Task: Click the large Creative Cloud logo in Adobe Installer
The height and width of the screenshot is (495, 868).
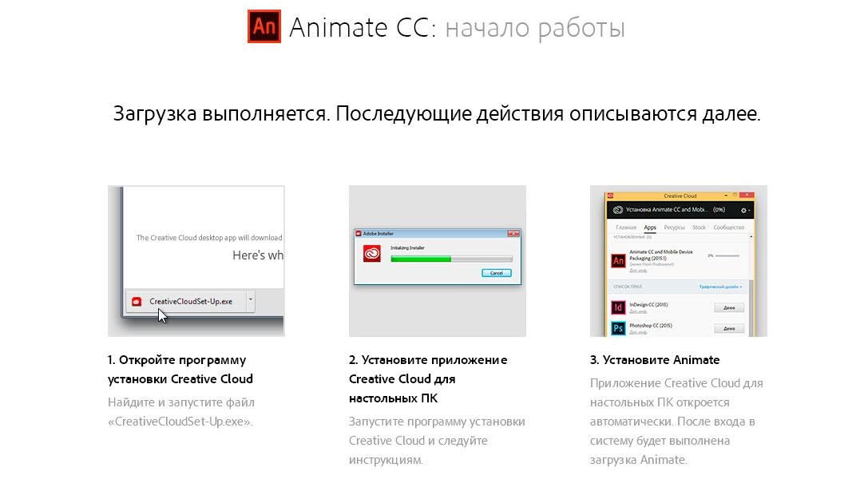Action: pyautogui.click(x=372, y=253)
